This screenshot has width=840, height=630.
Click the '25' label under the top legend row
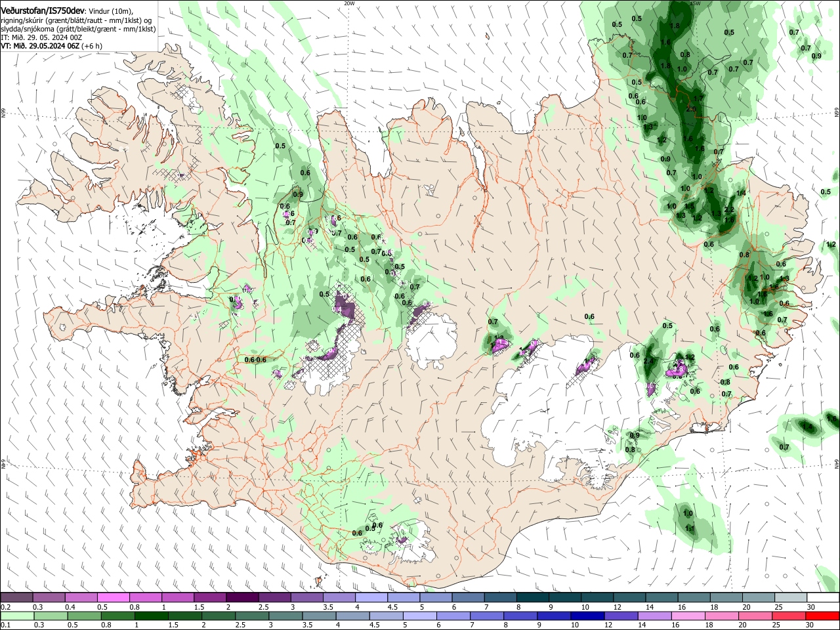pos(778,607)
